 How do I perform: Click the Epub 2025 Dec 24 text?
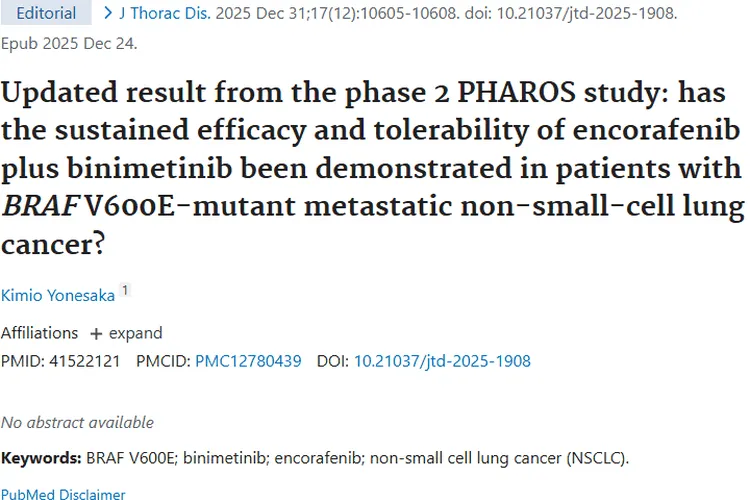(69, 44)
